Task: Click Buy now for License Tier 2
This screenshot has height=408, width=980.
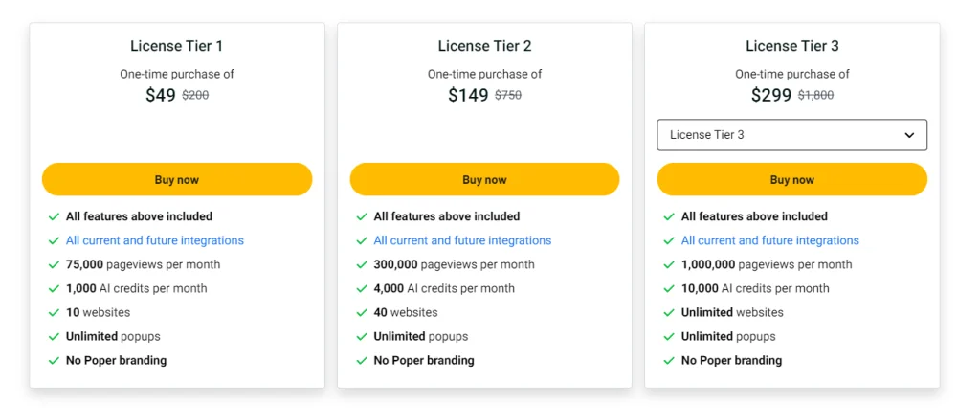Action: 484,180
